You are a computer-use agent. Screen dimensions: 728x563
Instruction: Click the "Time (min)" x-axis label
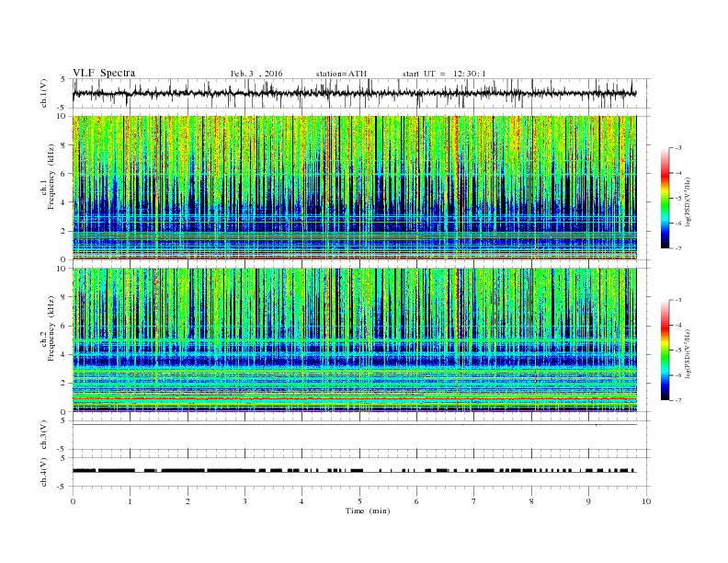tap(368, 511)
